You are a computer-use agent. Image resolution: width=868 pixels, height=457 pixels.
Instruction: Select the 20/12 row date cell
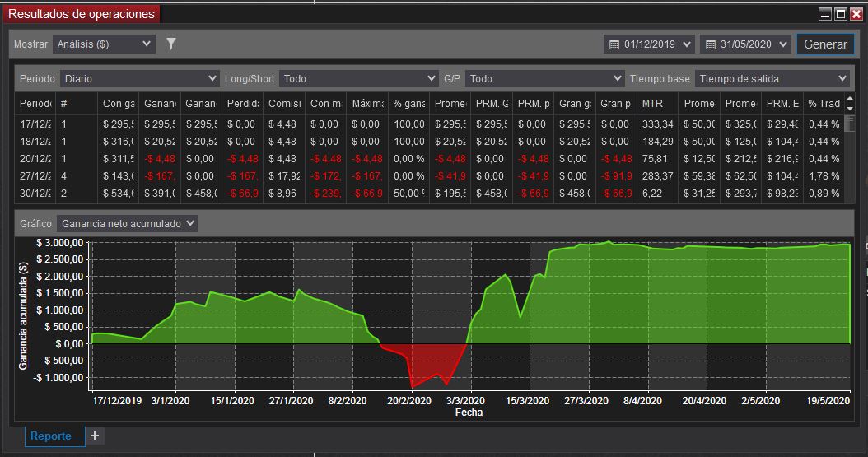(35, 159)
